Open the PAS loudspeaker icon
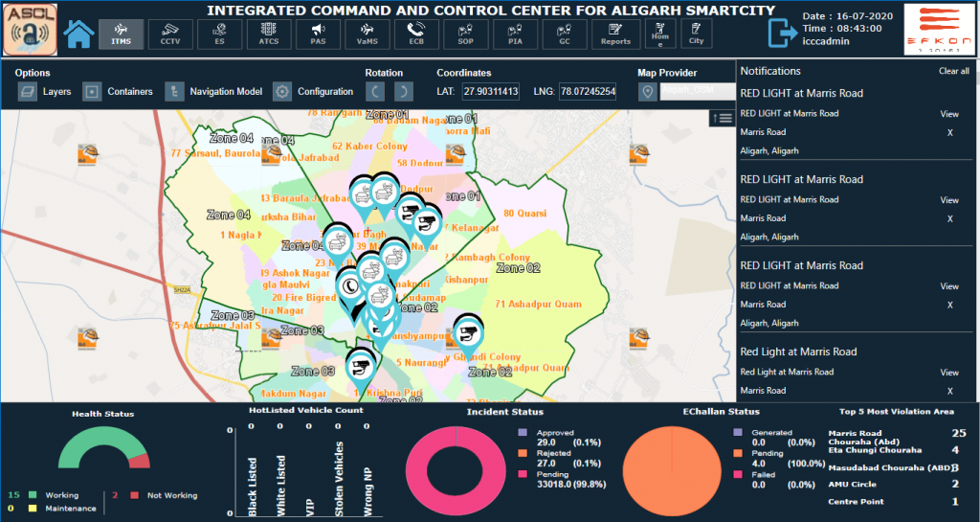 318,34
